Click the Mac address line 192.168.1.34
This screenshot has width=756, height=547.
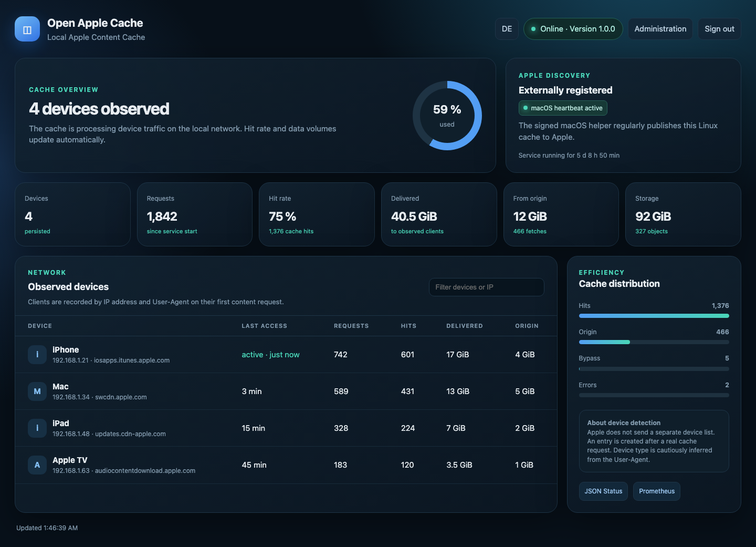pos(100,397)
